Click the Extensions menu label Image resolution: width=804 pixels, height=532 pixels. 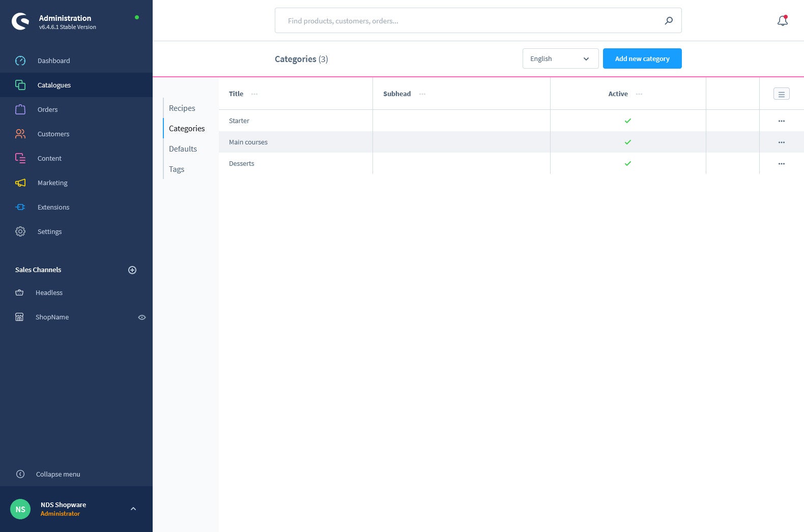click(x=53, y=207)
